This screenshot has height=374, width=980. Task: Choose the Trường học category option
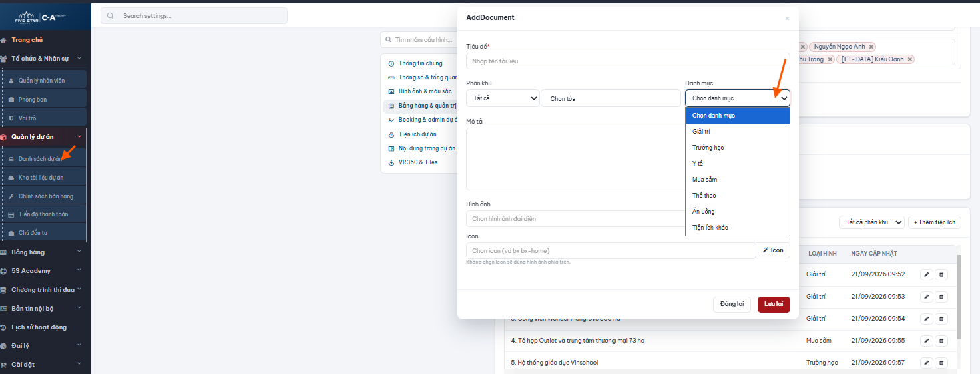click(x=738, y=148)
